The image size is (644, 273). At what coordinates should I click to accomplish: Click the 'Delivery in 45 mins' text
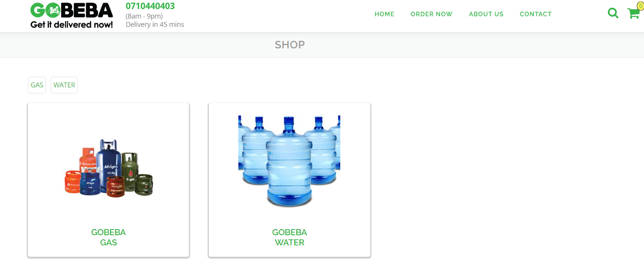click(x=155, y=25)
